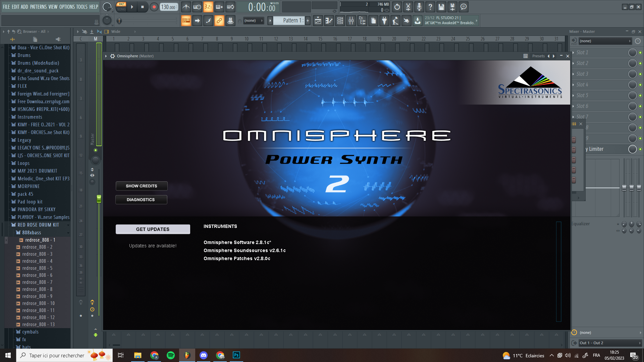This screenshot has height=362, width=644.
Task: Open the (none) dropdown beside Pattern selector
Action: point(253,21)
